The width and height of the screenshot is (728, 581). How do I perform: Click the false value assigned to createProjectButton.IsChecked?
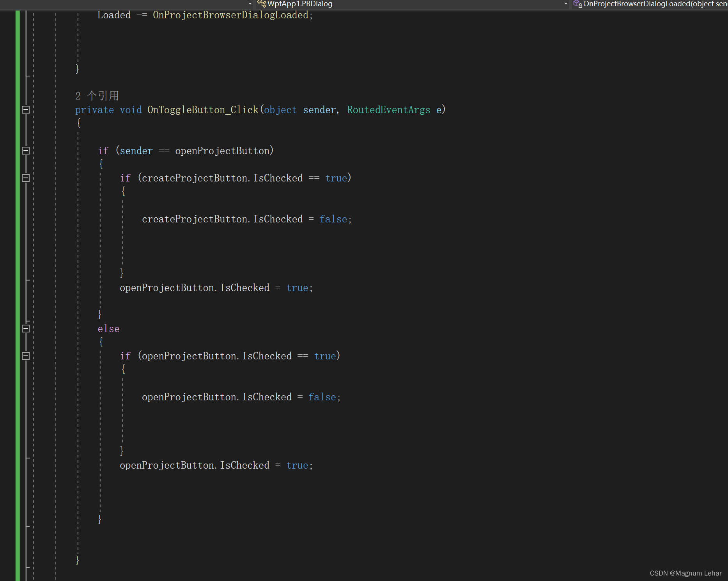click(333, 219)
